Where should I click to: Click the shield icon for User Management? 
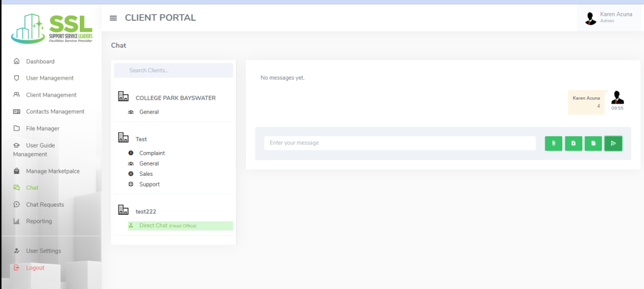tap(16, 77)
